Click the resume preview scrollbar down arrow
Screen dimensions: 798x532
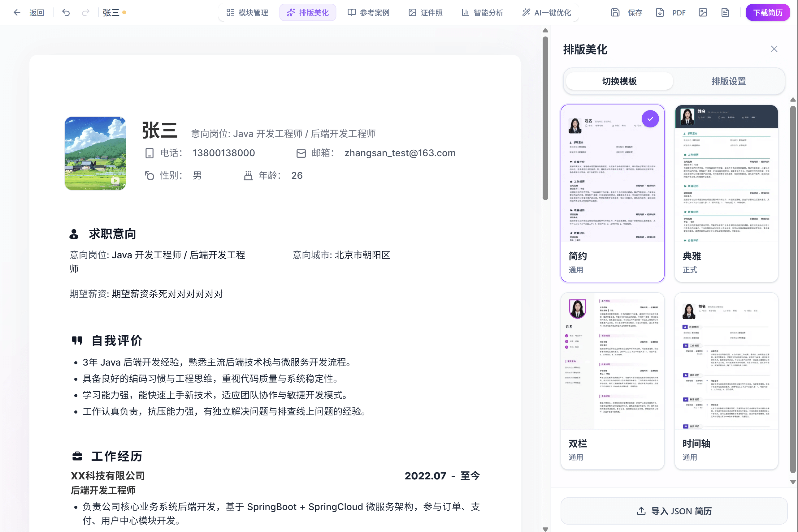click(545, 529)
